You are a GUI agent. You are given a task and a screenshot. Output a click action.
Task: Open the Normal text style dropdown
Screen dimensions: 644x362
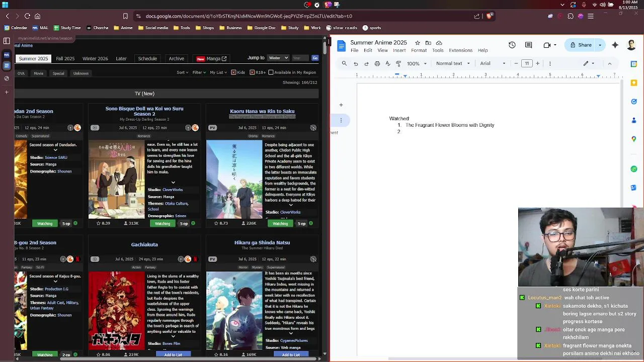tap(453, 63)
